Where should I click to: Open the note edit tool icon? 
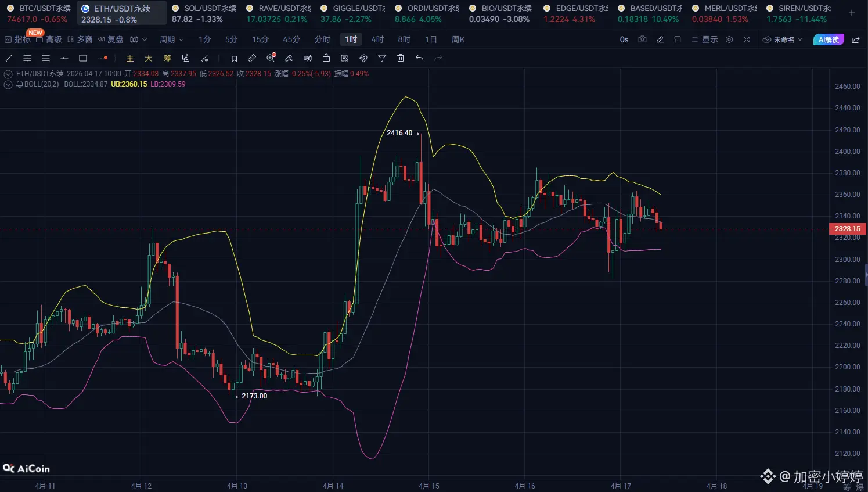(x=345, y=58)
